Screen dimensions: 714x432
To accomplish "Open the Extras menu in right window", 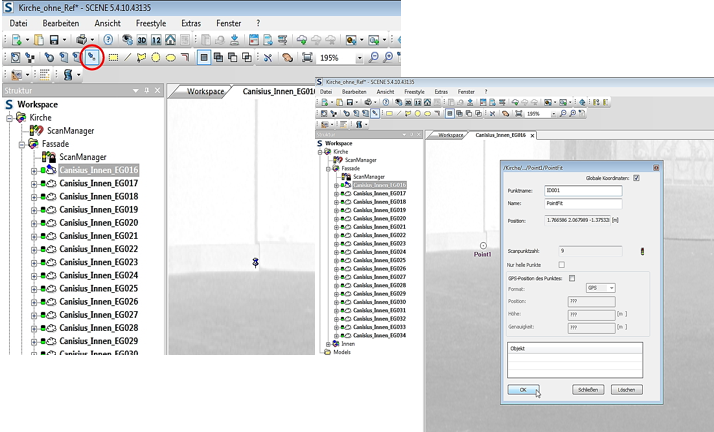I will 441,91.
